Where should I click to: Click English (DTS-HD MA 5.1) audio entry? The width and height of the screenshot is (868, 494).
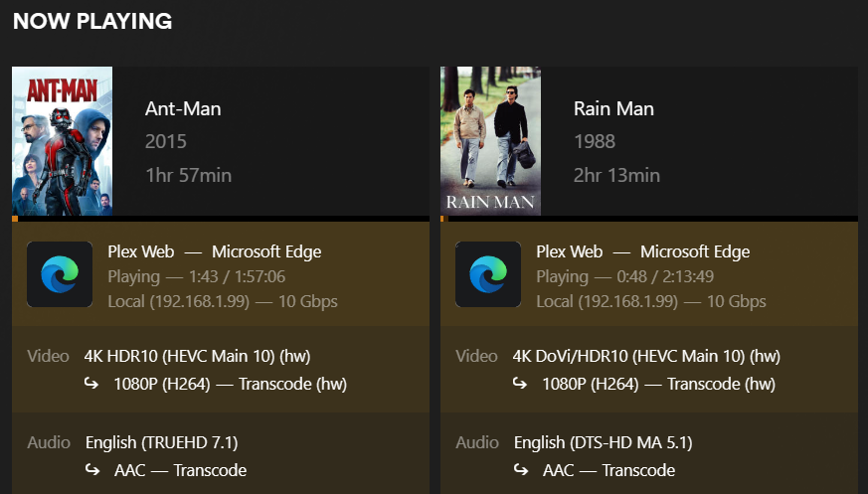click(604, 442)
